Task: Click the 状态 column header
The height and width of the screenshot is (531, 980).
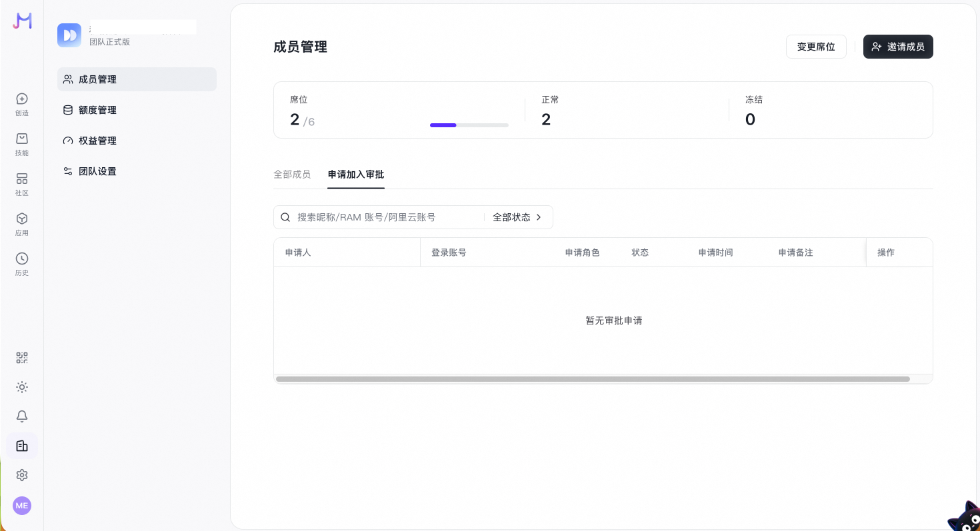Action: [x=640, y=253]
